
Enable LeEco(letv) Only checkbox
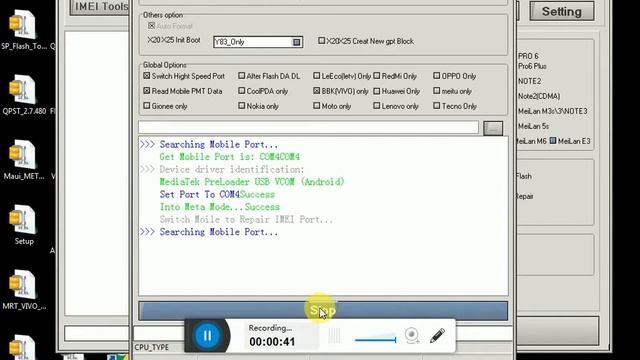tap(317, 76)
